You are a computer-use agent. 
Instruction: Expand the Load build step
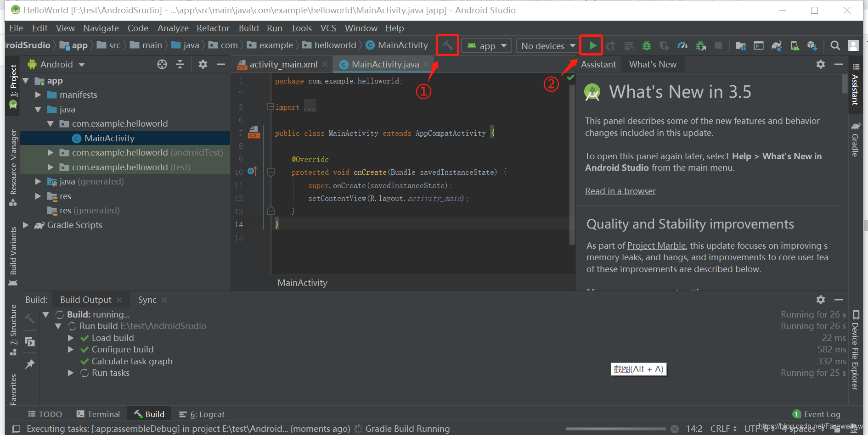(x=71, y=338)
